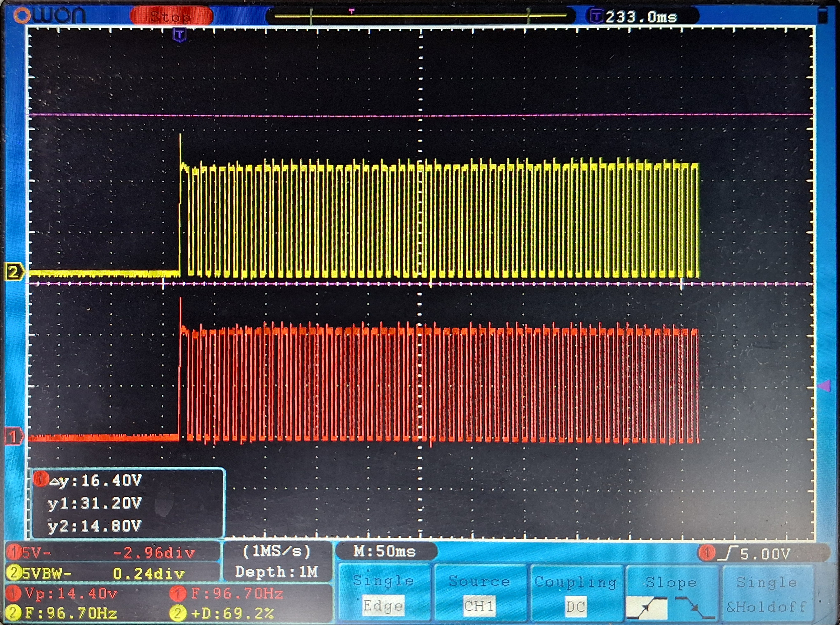The height and width of the screenshot is (625, 840).
Task: Click the yellow channel 2 ground marker
Action: pyautogui.click(x=14, y=272)
